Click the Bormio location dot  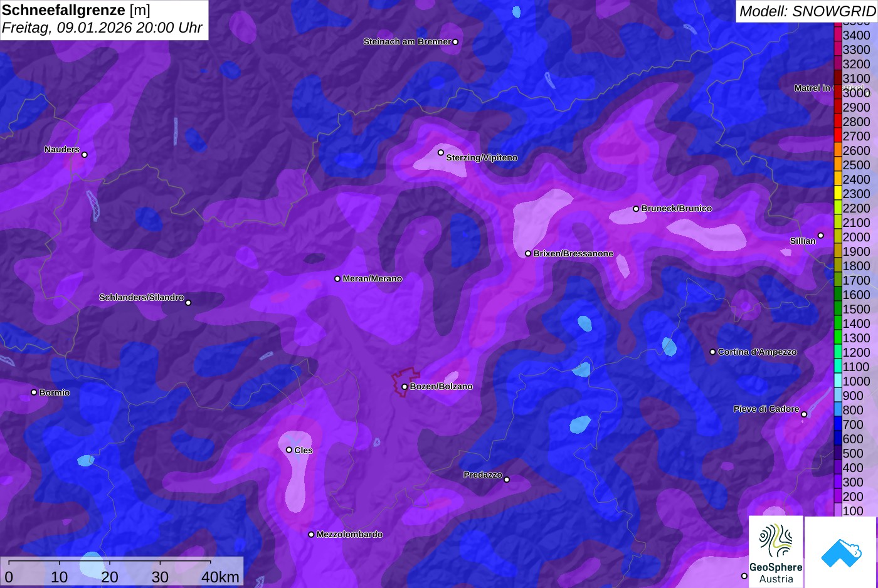pos(34,392)
